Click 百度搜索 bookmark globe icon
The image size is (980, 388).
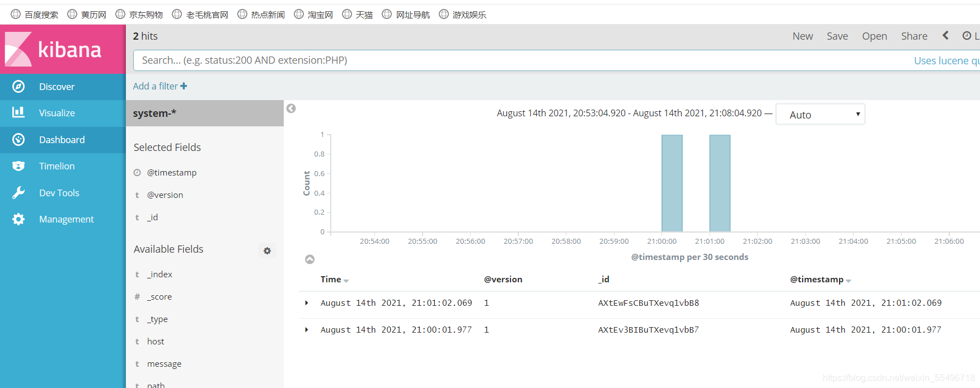point(16,14)
